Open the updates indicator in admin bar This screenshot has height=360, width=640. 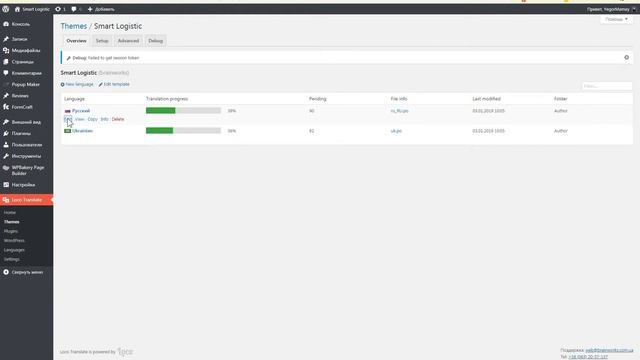click(x=60, y=9)
